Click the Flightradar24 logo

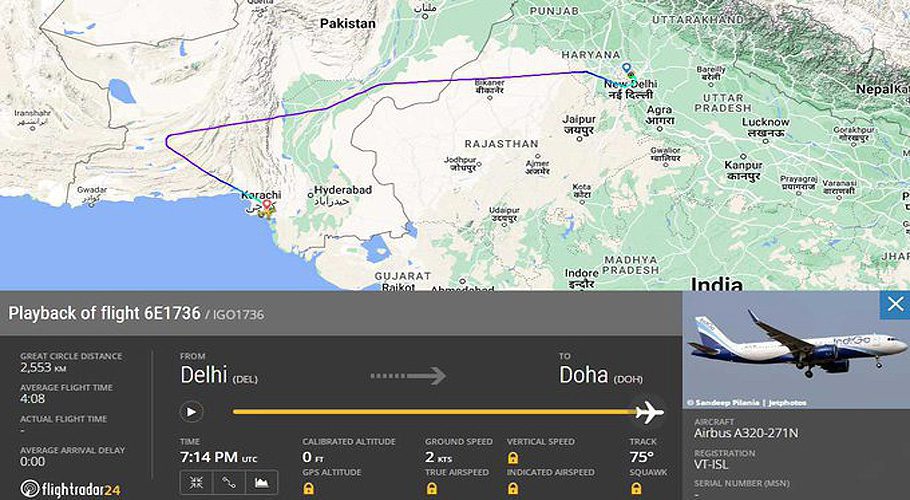coord(70,488)
